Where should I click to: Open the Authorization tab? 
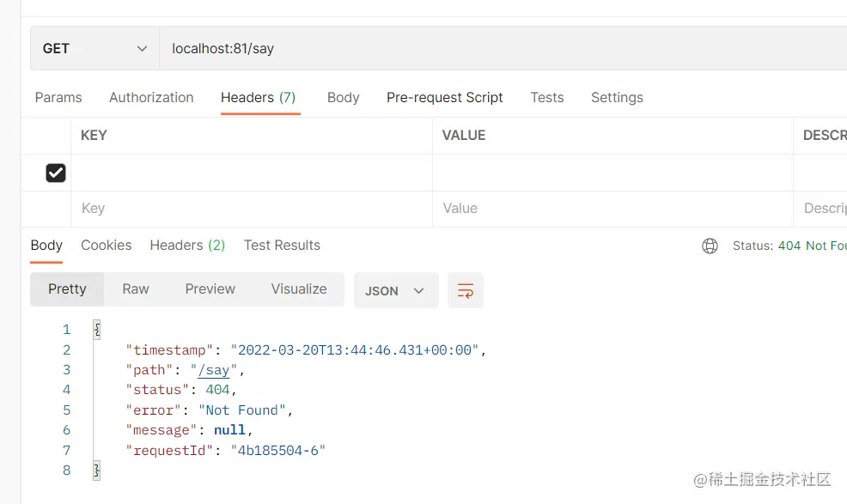tap(151, 97)
